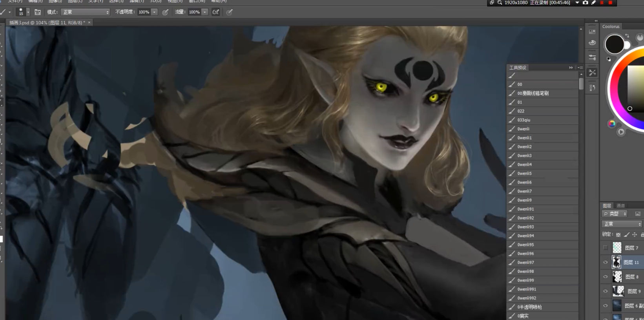The width and height of the screenshot is (644, 320).
Task: Lock layer position move icon
Action: click(635, 235)
